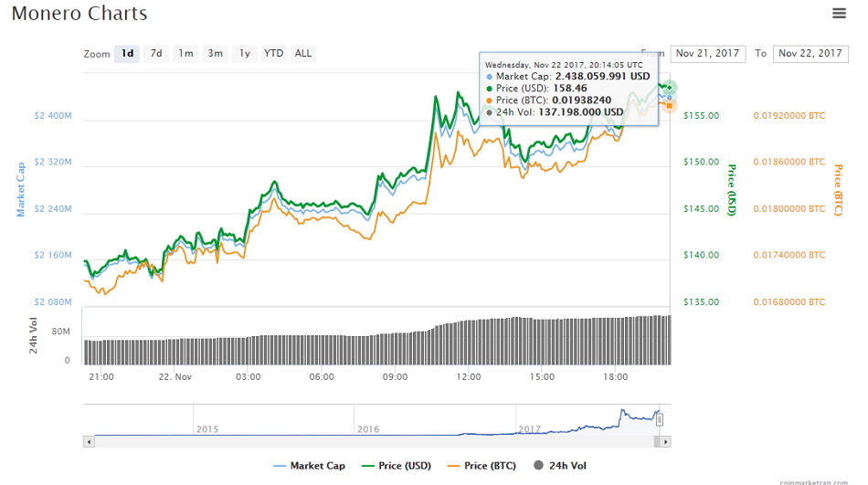This screenshot has width=868, height=485.
Task: Select the 3m zoom range
Action: click(215, 54)
